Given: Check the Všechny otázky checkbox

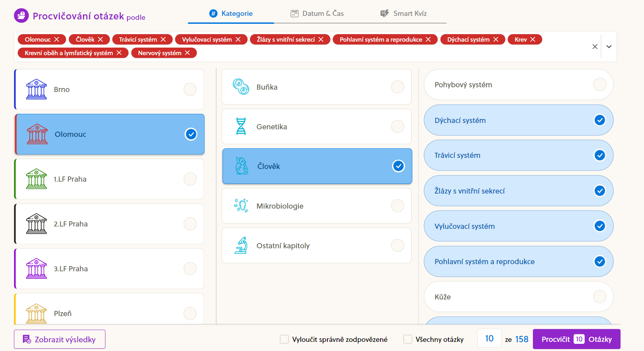Looking at the screenshot, I should [408, 339].
